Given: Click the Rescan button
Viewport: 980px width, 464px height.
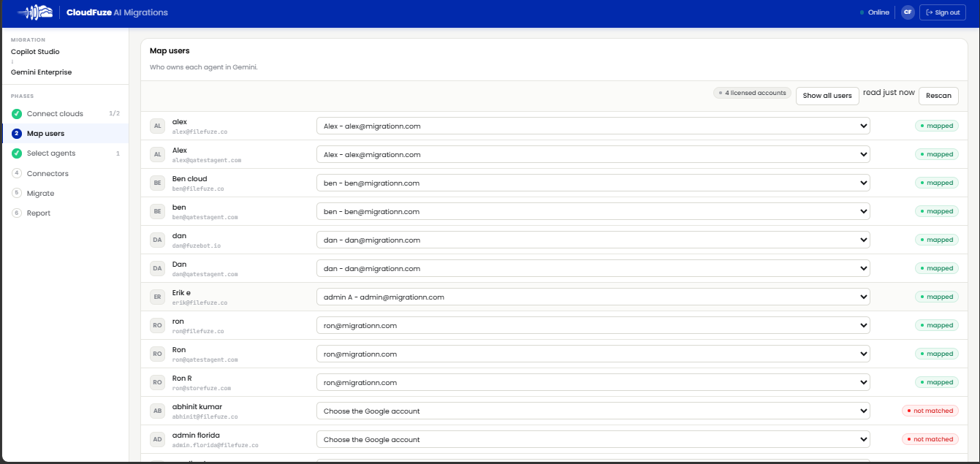Looking at the screenshot, I should (x=938, y=96).
